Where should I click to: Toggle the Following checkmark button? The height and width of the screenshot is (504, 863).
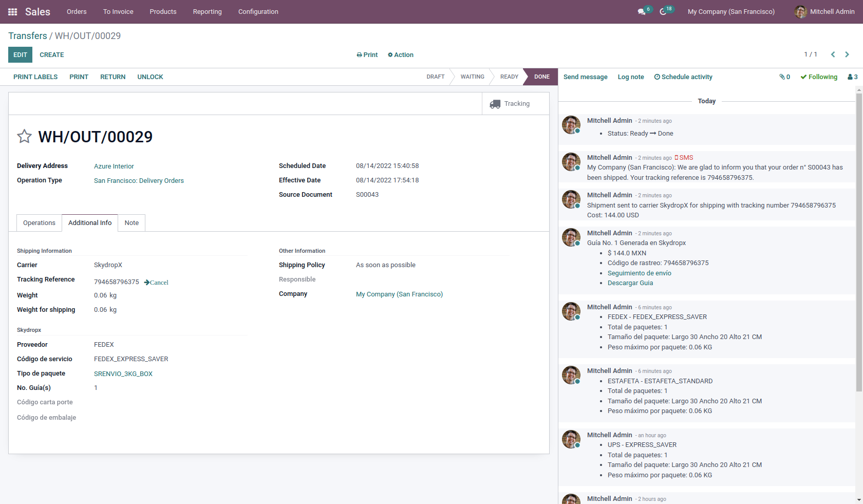tap(819, 77)
